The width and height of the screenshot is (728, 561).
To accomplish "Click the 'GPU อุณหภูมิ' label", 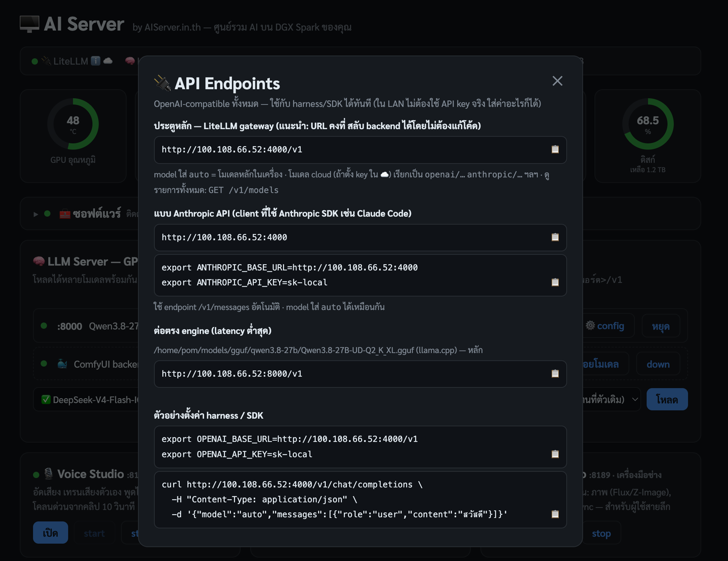I will coord(73,160).
